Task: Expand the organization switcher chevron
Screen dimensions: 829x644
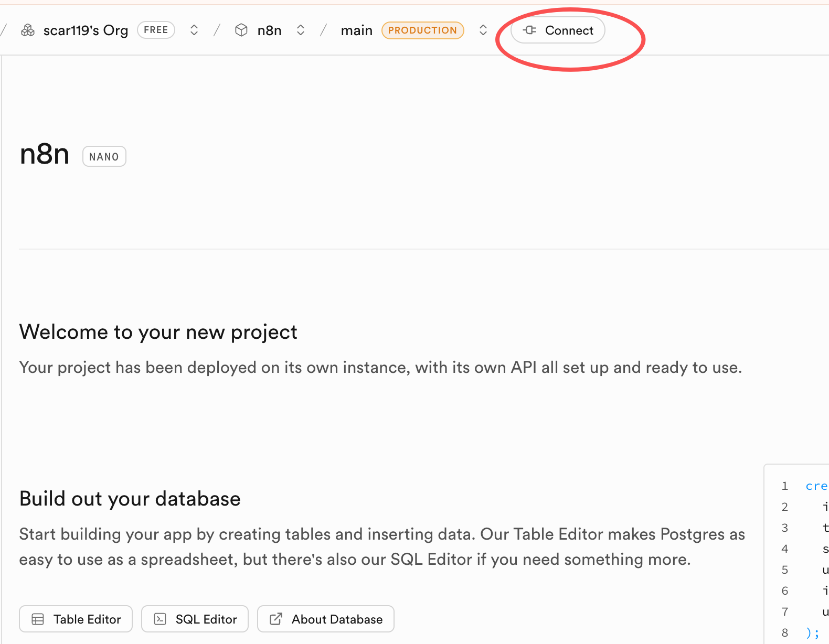Action: [194, 30]
